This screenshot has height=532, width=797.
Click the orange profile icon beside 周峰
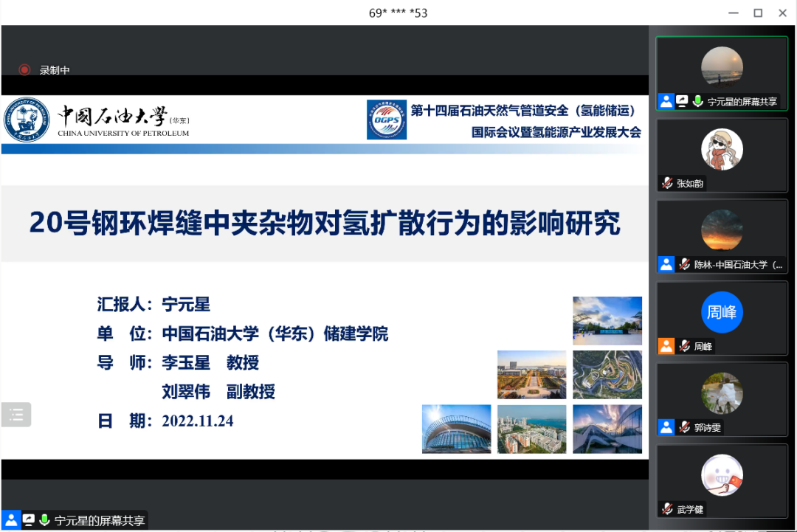(666, 346)
